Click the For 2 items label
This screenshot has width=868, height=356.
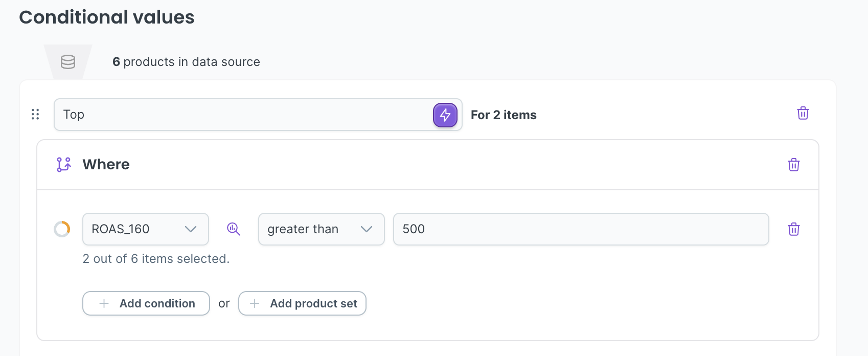point(504,115)
